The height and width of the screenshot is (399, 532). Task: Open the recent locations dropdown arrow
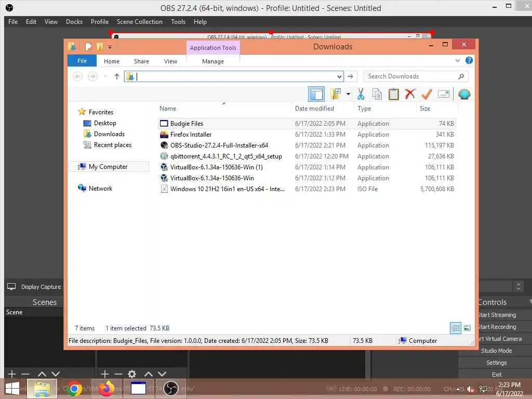point(105,76)
